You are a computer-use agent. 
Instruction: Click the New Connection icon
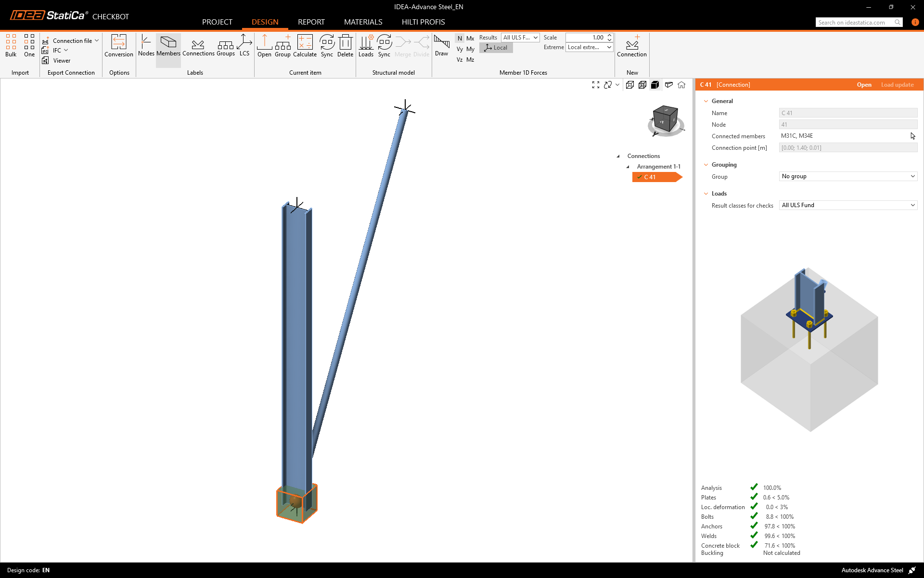631,45
